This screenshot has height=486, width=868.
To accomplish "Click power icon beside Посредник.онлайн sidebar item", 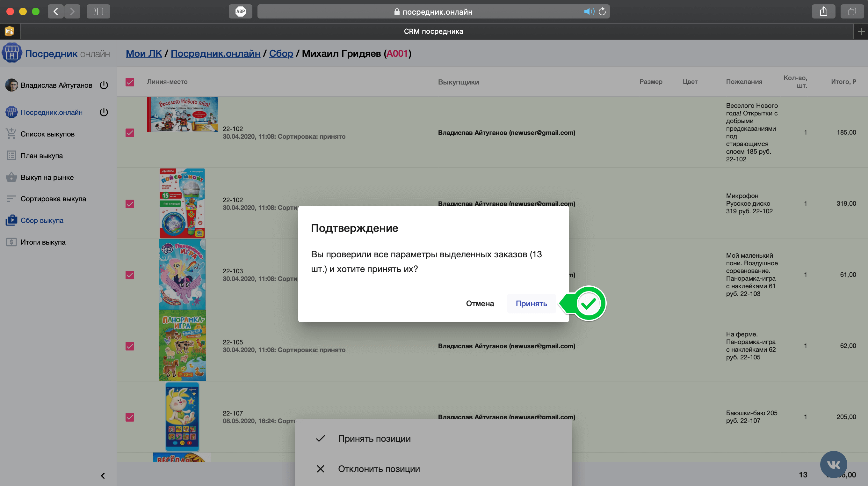I will pos(104,112).
